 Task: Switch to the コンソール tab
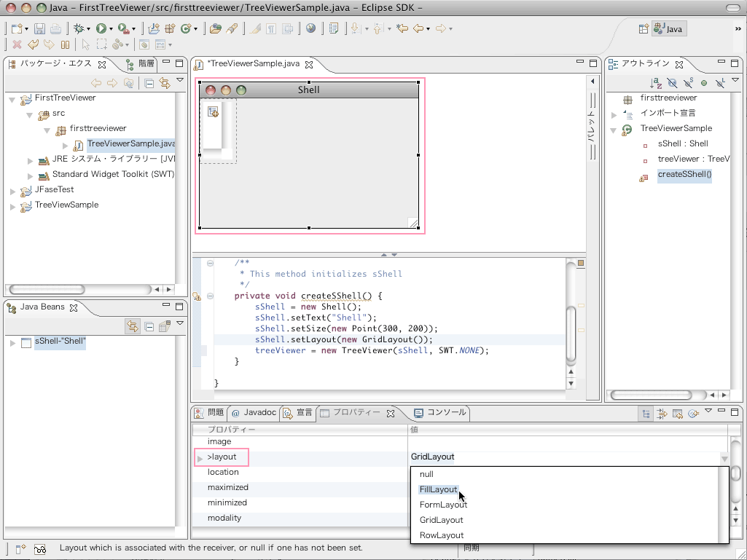[x=440, y=412]
